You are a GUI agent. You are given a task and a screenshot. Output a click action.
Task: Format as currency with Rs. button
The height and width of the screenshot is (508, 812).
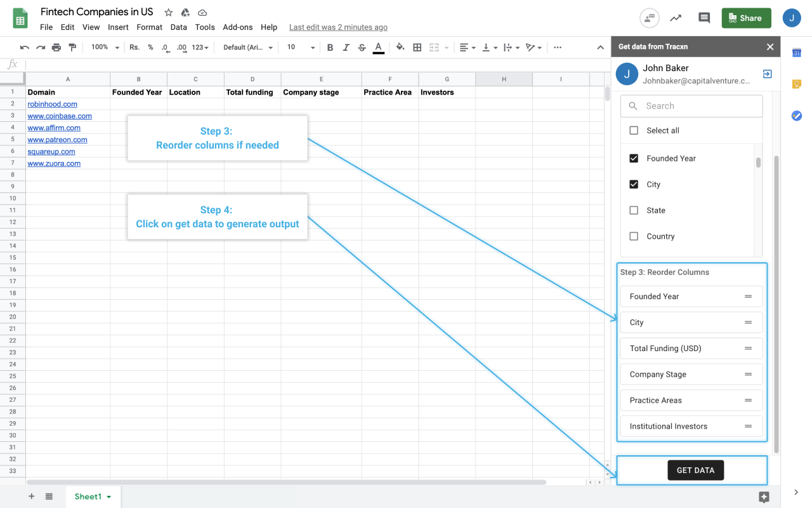click(134, 48)
